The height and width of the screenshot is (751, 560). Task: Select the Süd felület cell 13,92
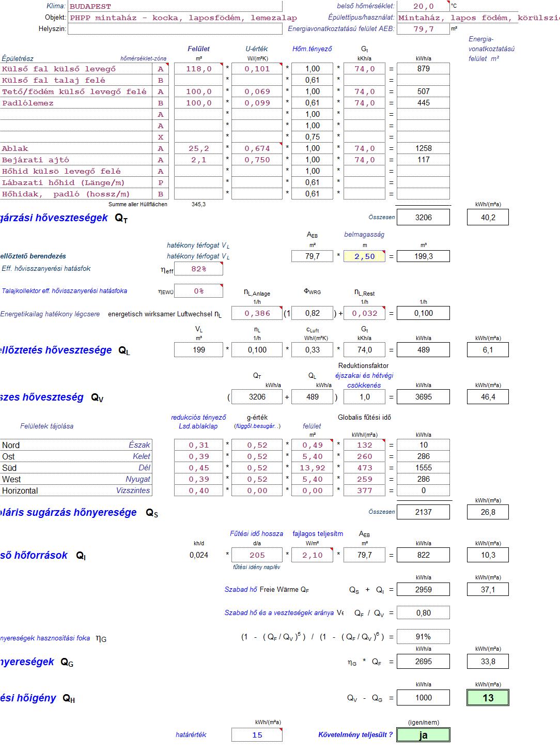[x=312, y=468]
